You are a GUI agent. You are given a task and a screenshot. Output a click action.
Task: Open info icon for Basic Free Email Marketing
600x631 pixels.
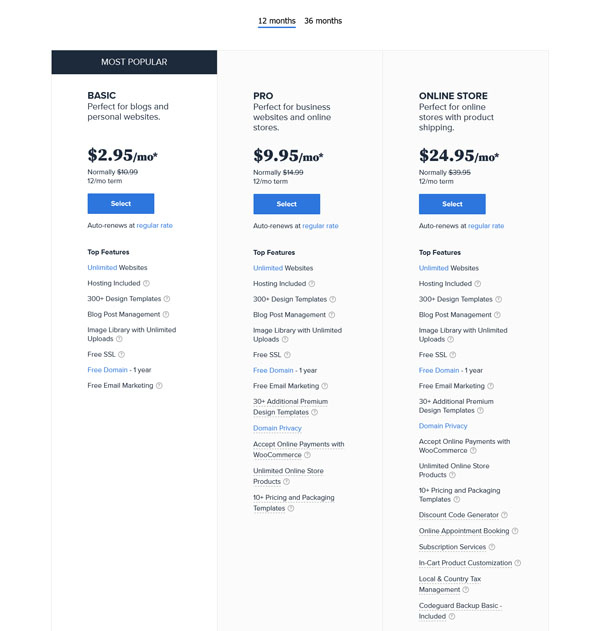[x=158, y=386]
